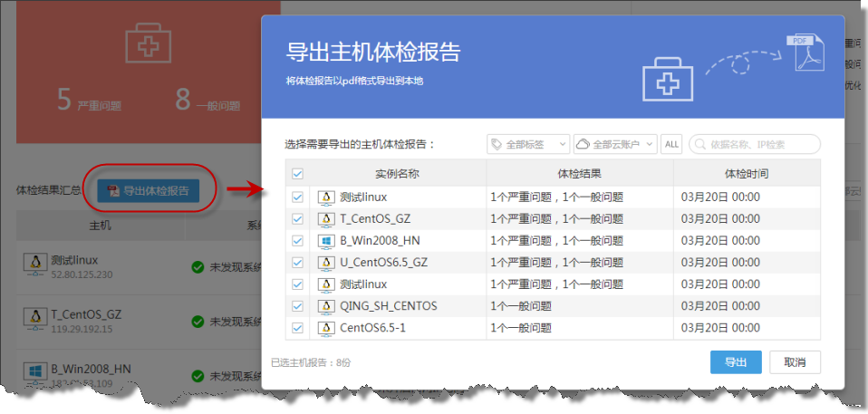The width and height of the screenshot is (868, 414).
Task: Uncheck the B_Win2008_HN row checkbox
Action: 297,241
